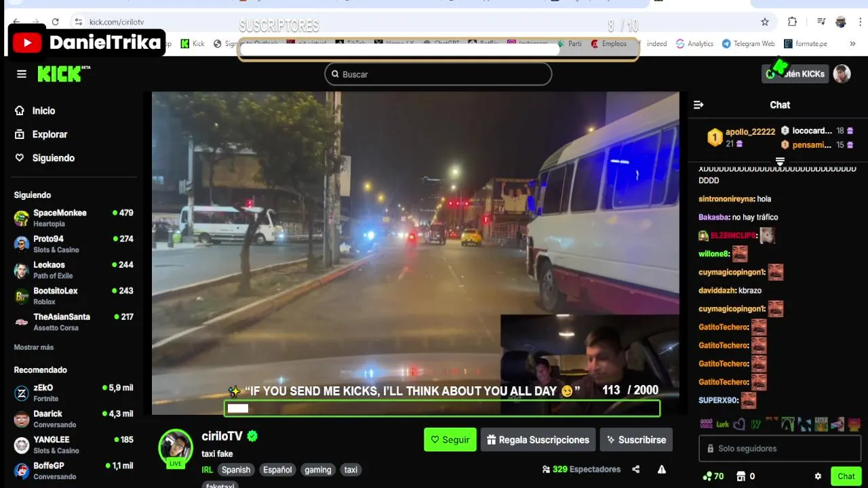Open the Empleos bookmark
This screenshot has width=868, height=488.
click(608, 43)
